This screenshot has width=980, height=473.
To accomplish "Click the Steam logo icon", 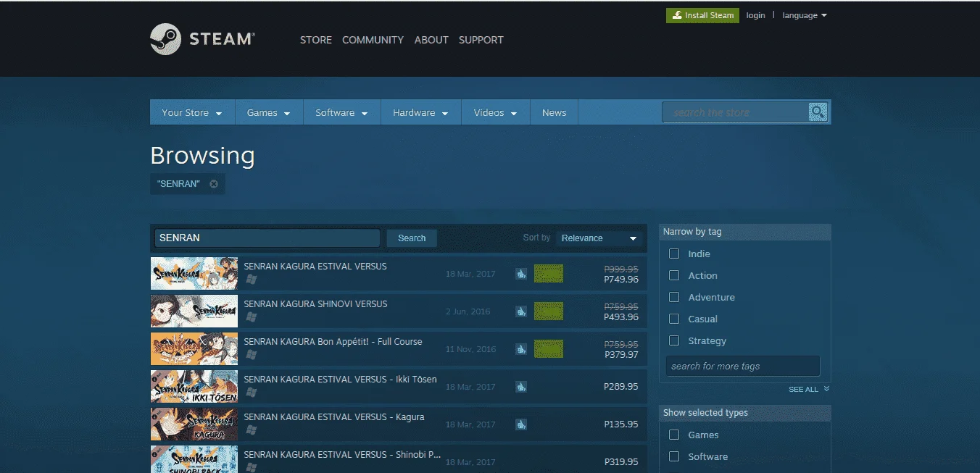I will pos(165,39).
